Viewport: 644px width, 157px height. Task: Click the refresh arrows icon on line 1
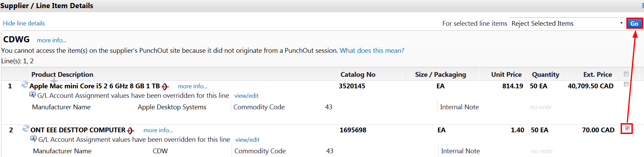[24, 85]
